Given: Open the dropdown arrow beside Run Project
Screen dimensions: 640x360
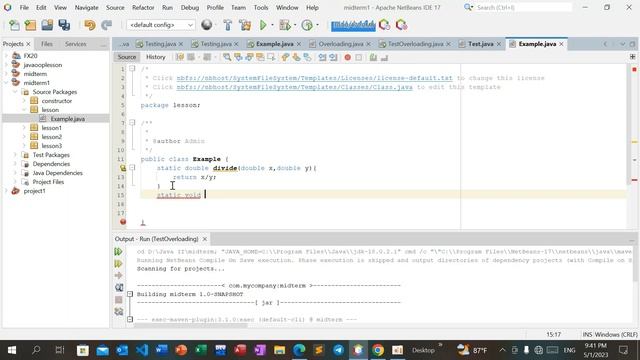Looking at the screenshot, I should tap(272, 25).
